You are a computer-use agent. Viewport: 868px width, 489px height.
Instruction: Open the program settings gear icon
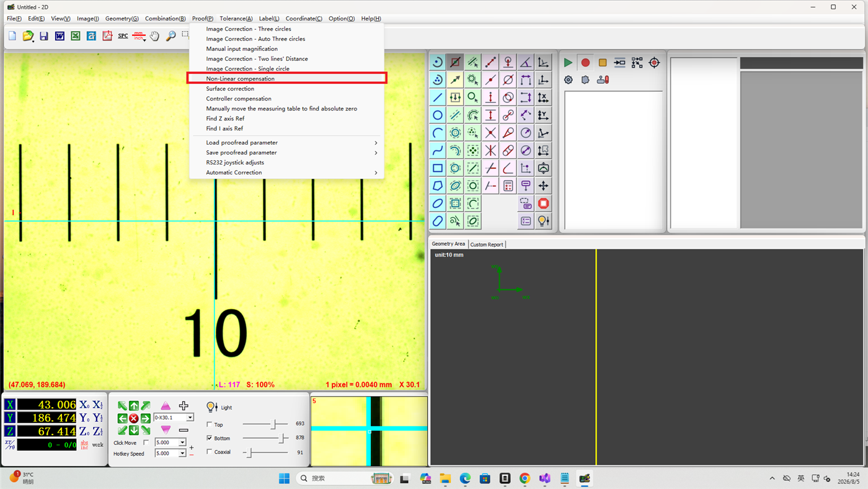(569, 80)
